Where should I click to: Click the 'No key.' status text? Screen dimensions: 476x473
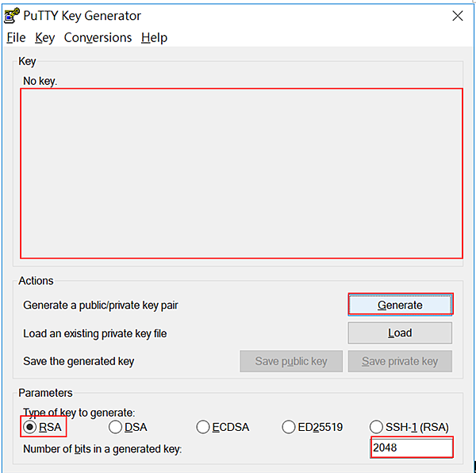[40, 81]
